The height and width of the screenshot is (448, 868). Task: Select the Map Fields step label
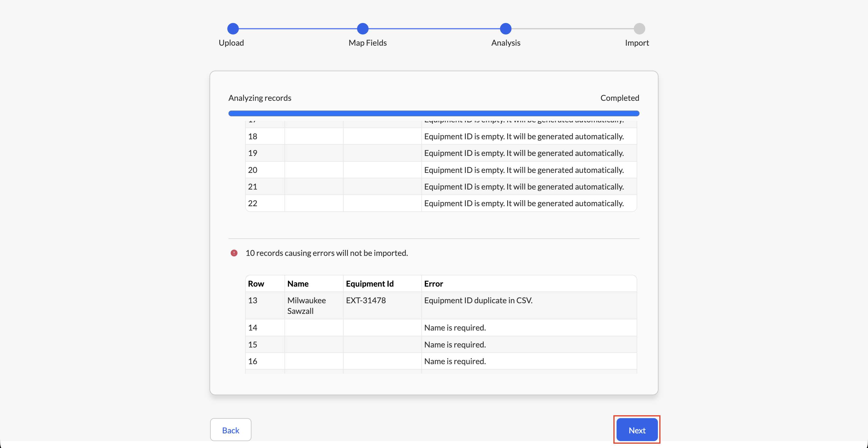(368, 43)
